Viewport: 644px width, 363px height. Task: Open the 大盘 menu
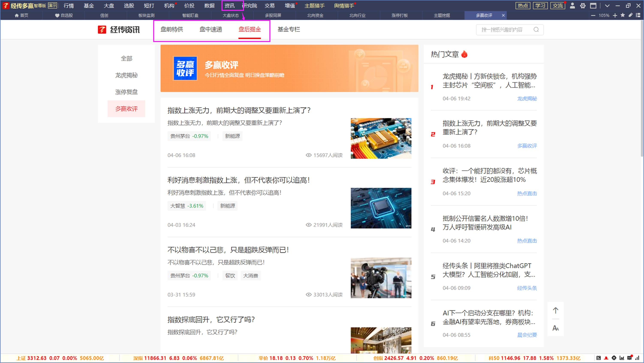point(109,6)
